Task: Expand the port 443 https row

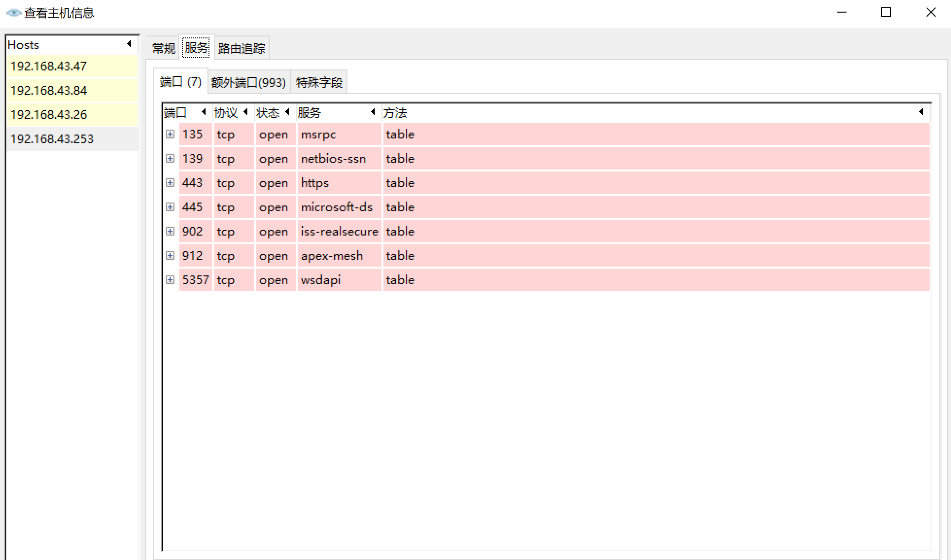Action: [x=170, y=183]
